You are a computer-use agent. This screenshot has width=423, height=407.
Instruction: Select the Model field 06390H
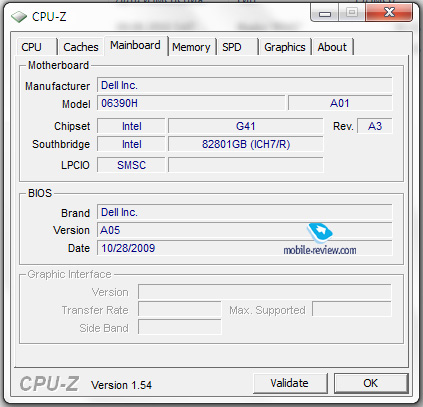tap(191, 103)
